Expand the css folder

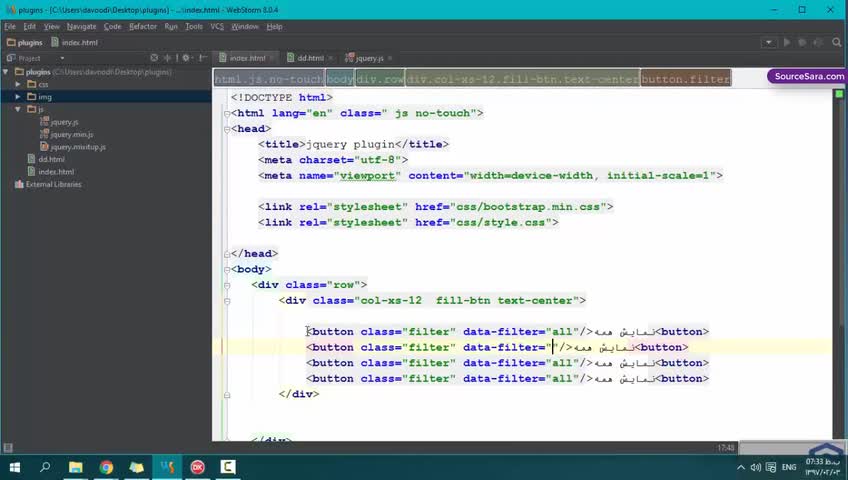18,84
